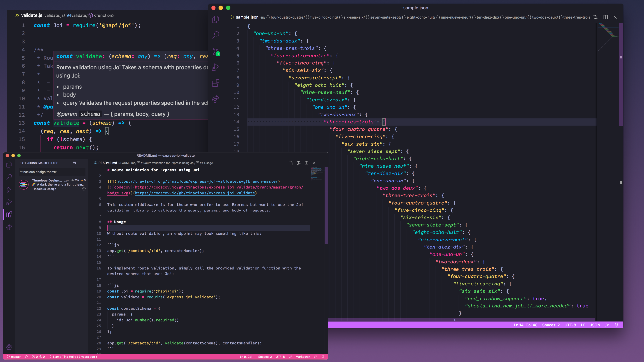Synchronize changes via status bar sync icon
The height and width of the screenshot is (362, 644).
click(x=26, y=357)
